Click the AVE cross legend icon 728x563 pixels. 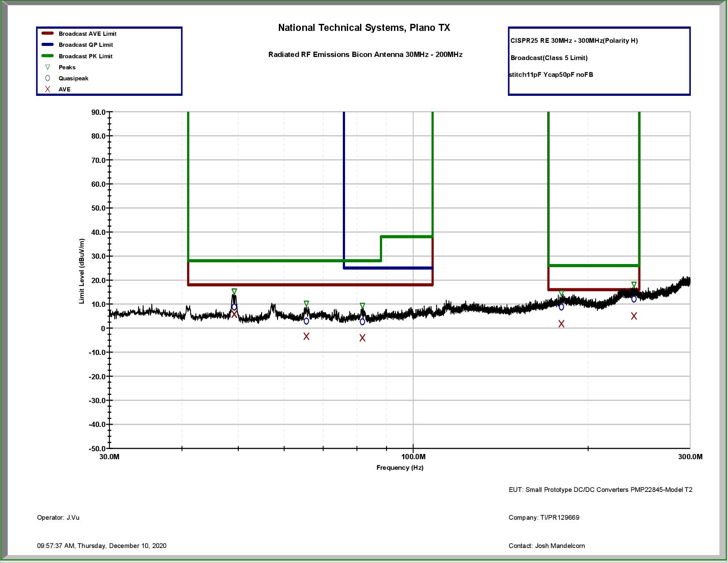[x=48, y=89]
